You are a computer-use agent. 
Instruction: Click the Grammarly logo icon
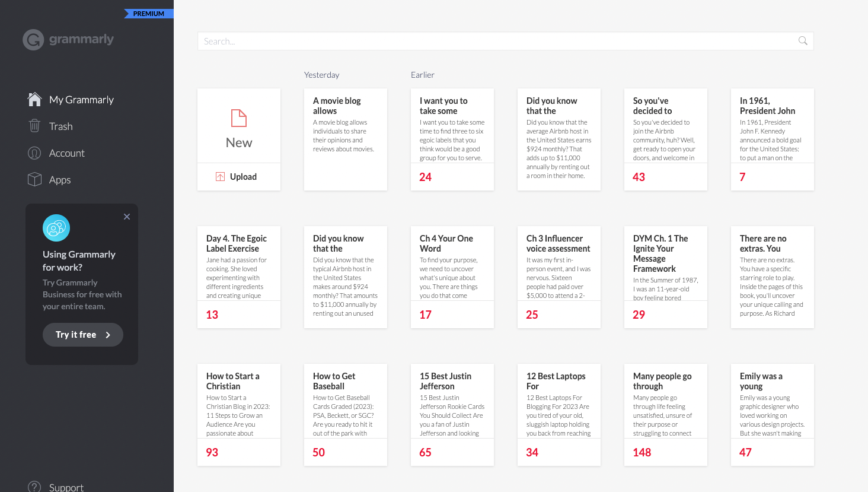click(33, 40)
